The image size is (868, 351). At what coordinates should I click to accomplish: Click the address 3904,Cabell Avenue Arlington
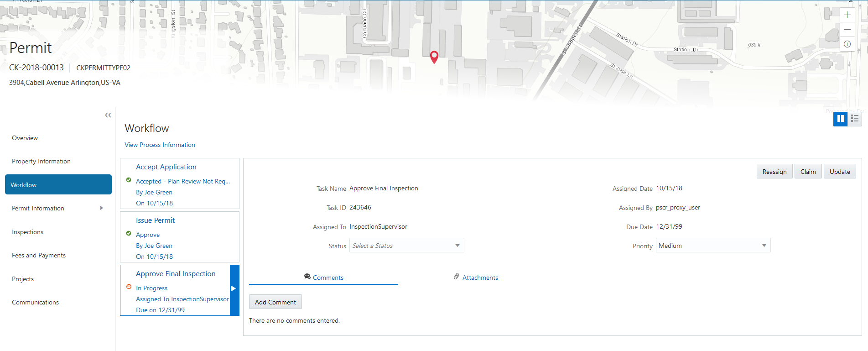(x=65, y=83)
